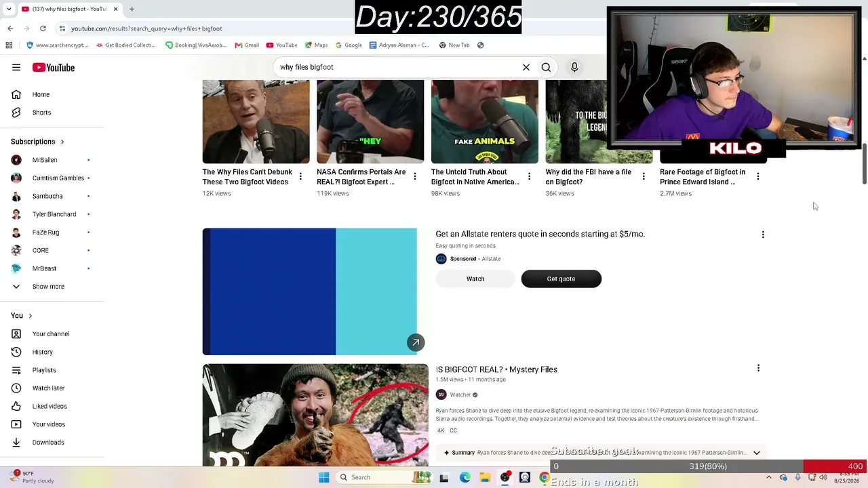
Task: Open the Subscriptions section
Action: pyautogui.click(x=37, y=142)
